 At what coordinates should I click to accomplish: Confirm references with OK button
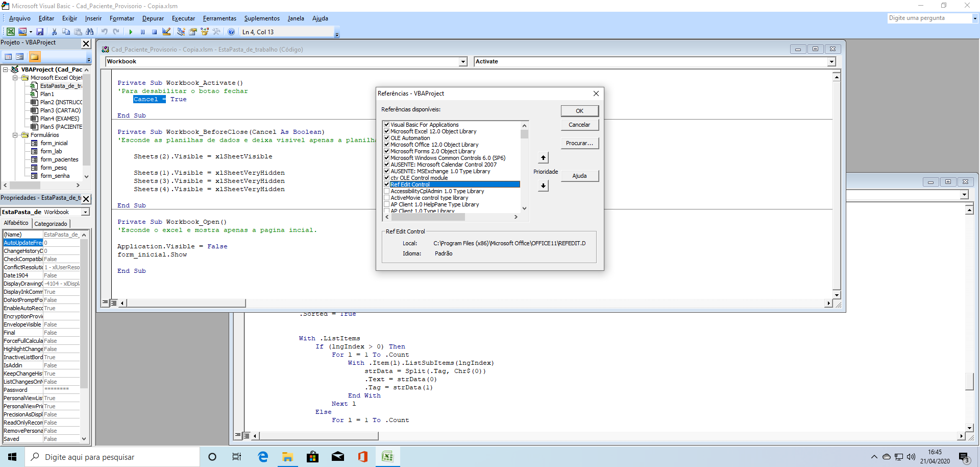point(579,111)
